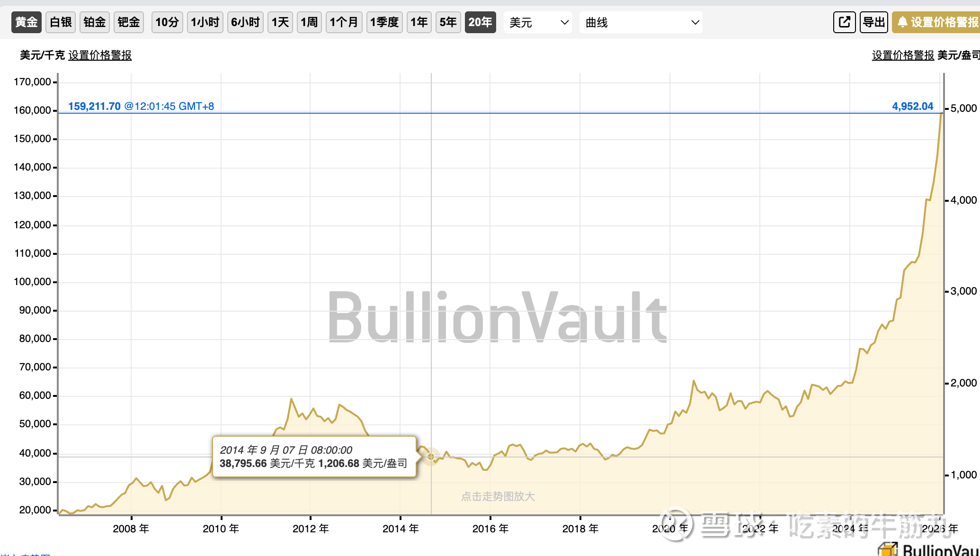
Task: Open the 美元 currency dropdown
Action: (538, 22)
